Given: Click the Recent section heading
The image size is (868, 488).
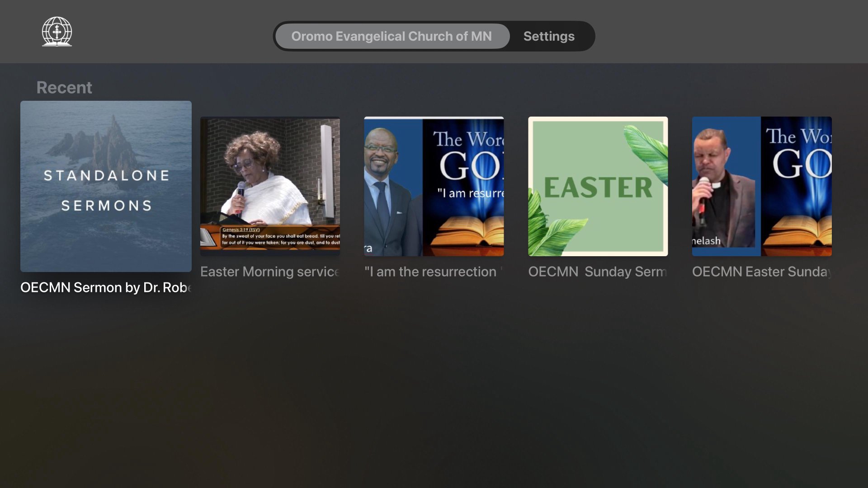Looking at the screenshot, I should (64, 87).
